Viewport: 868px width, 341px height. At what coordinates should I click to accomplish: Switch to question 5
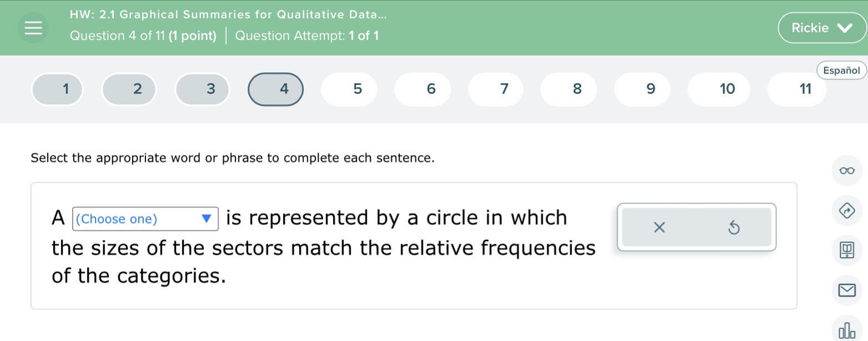tap(349, 89)
